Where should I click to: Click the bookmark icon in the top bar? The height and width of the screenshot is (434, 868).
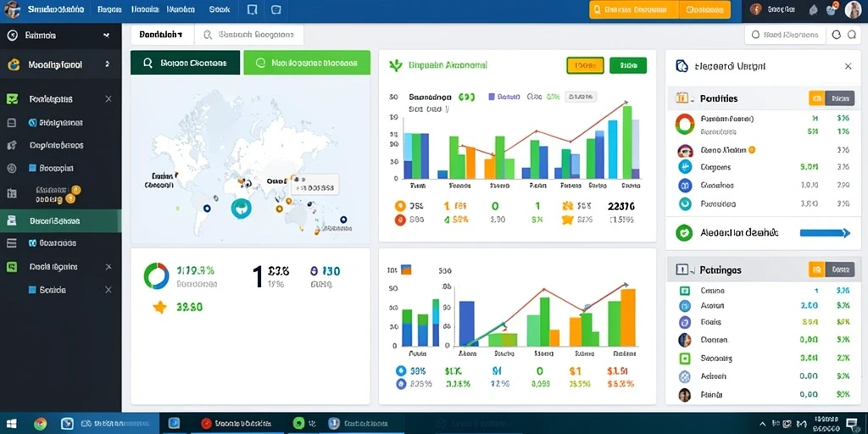[x=252, y=9]
